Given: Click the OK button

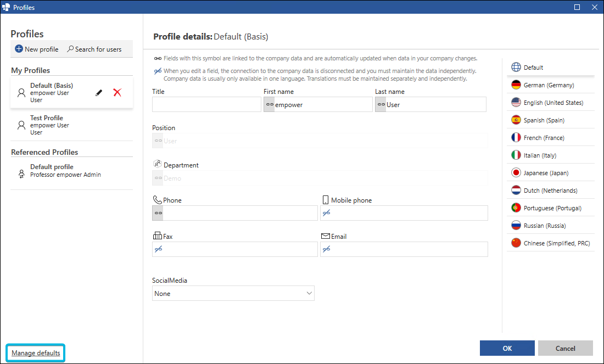Looking at the screenshot, I should [x=507, y=348].
